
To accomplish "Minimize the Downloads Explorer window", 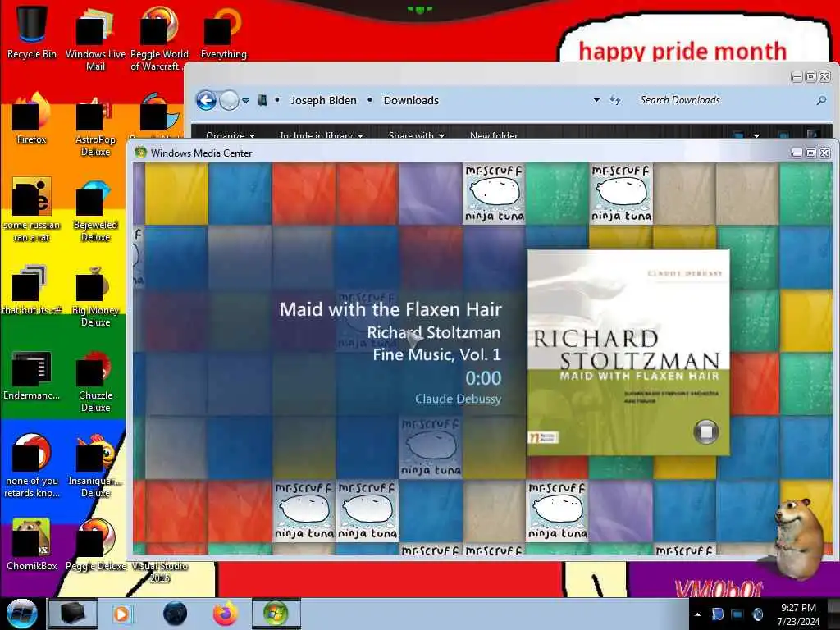I will tap(797, 77).
